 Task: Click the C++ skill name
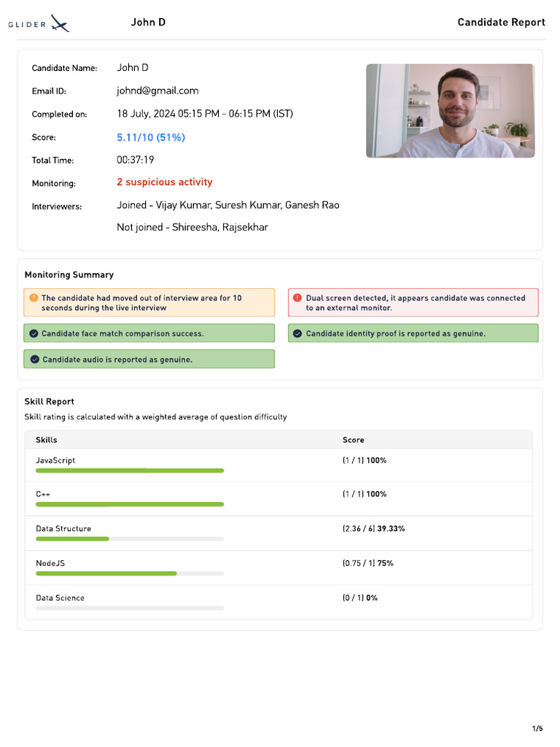[x=43, y=494]
